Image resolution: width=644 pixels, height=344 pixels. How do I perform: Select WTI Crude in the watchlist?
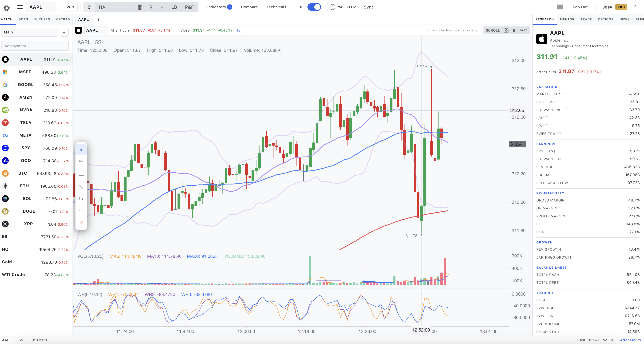tap(36, 275)
